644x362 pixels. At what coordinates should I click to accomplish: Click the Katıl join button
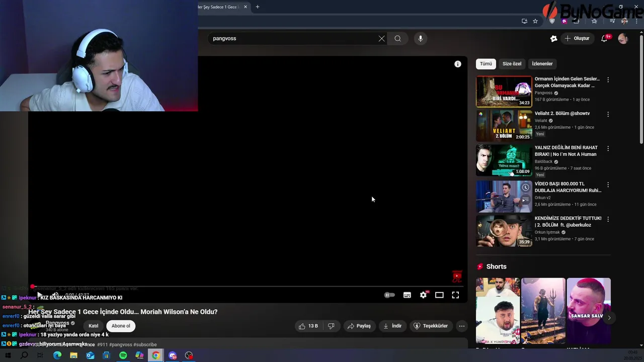tap(94, 326)
